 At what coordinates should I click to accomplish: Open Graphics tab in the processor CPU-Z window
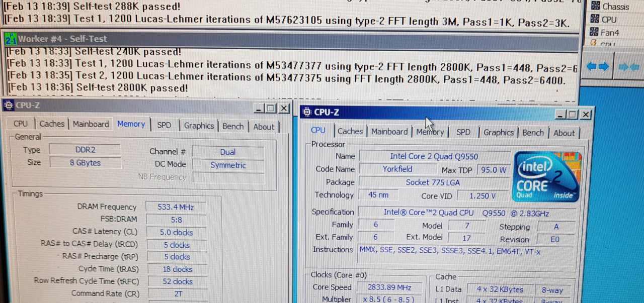pos(499,133)
